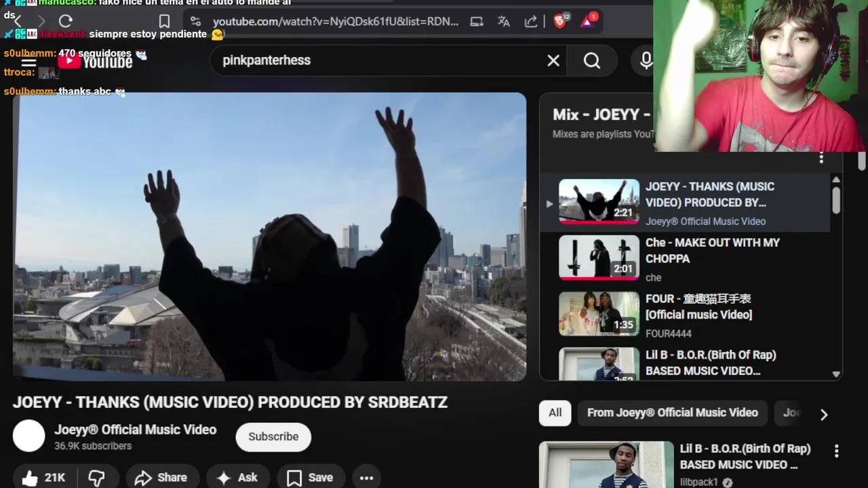Play JOEYY - THANKS playlist thumbnail
The height and width of the screenshot is (488, 868).
[599, 201]
